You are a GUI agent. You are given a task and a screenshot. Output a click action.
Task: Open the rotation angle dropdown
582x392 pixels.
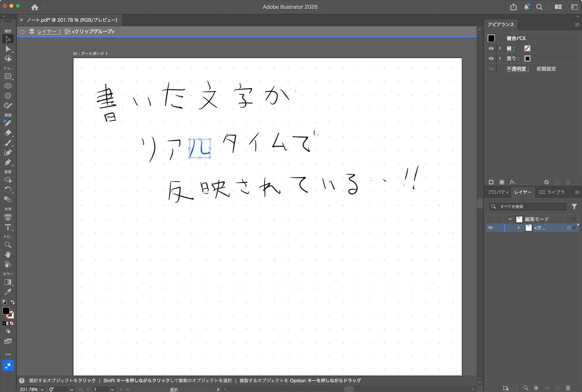72,389
